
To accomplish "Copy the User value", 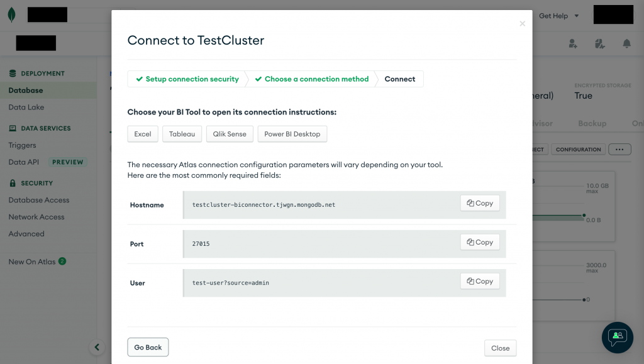I will [x=480, y=281].
